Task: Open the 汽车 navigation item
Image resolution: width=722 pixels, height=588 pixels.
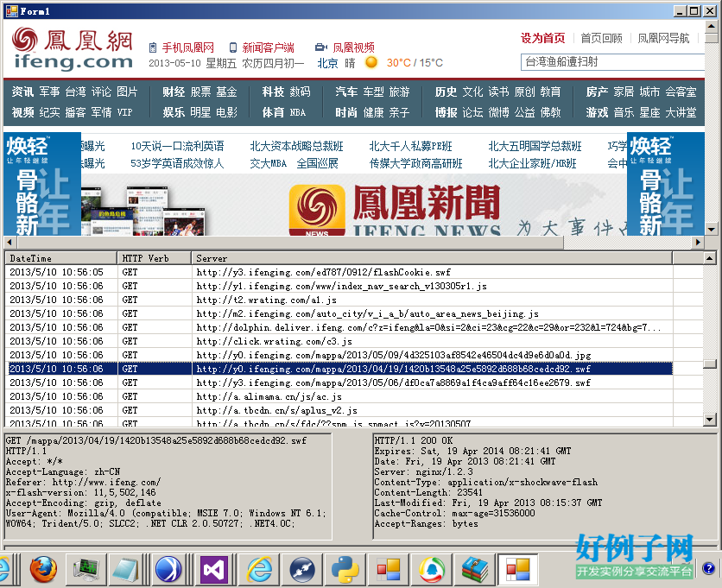Action: (x=346, y=92)
